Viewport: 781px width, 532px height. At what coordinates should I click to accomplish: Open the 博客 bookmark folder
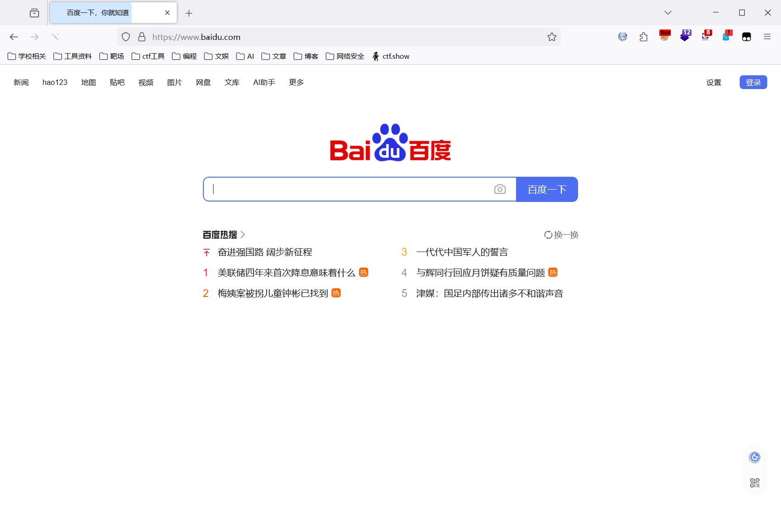(x=306, y=56)
